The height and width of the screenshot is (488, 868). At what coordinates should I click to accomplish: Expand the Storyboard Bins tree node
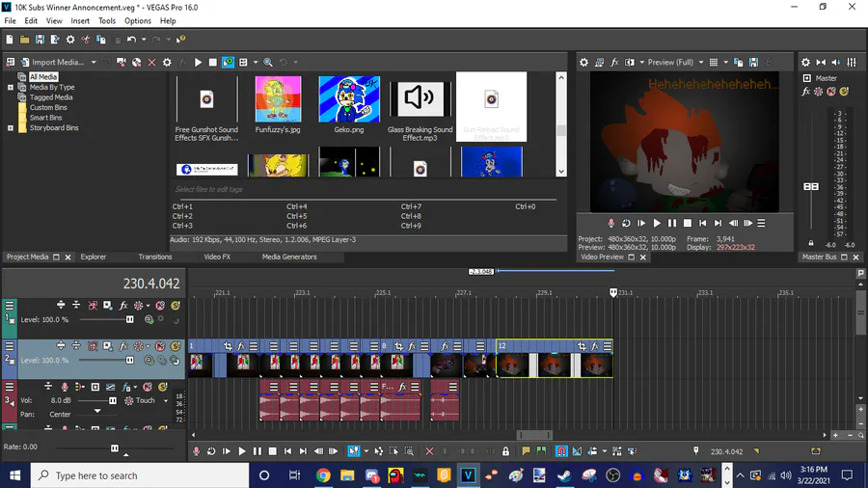coord(10,128)
